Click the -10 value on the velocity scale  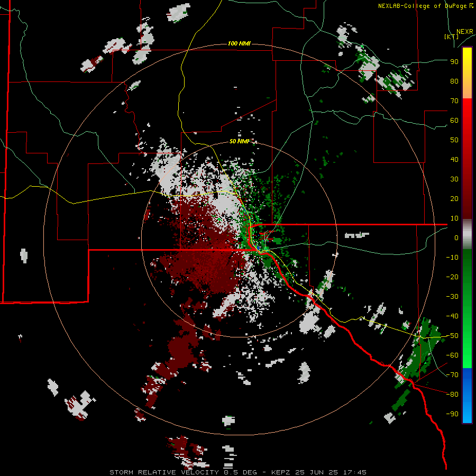pyautogui.click(x=452, y=258)
